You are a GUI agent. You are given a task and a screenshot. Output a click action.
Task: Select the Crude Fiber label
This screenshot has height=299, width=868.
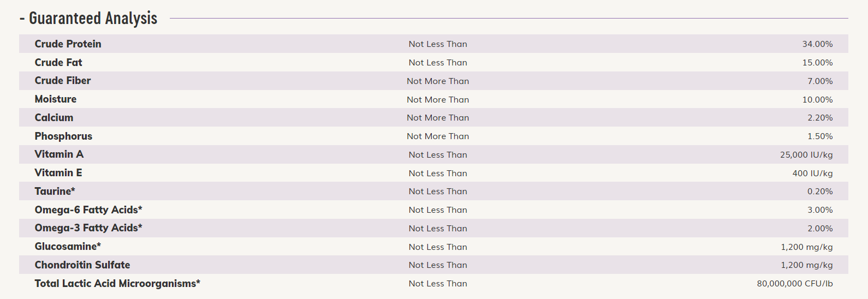coord(63,81)
